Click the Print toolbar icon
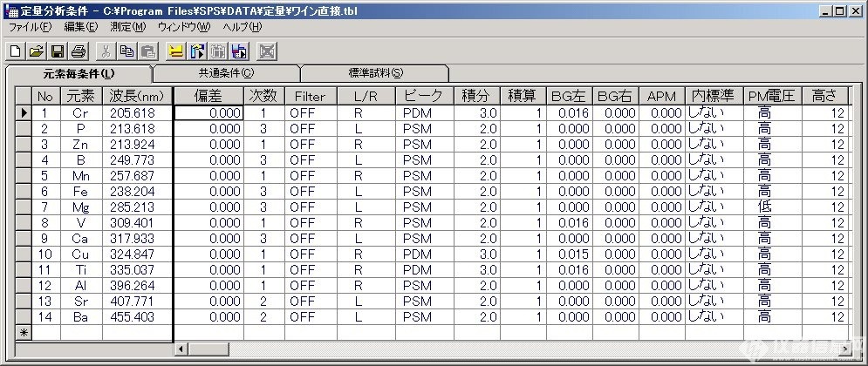868x366 pixels. coord(79,51)
